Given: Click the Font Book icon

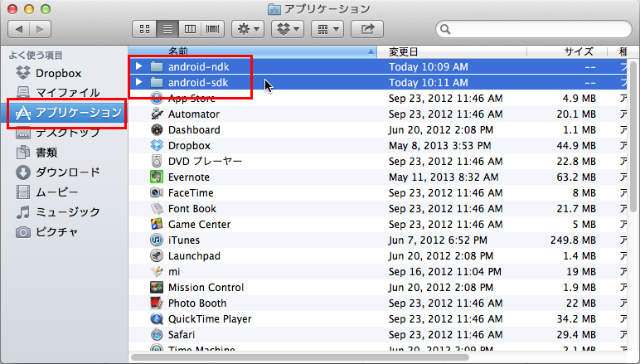Looking at the screenshot, I should pos(157,208).
